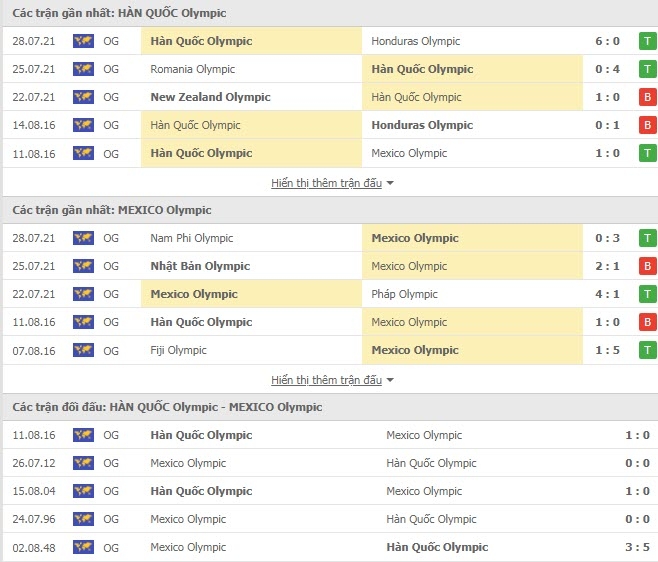Expand more Mexico Olympic matches dropdown arrow
The width and height of the screenshot is (658, 562).
tap(390, 380)
